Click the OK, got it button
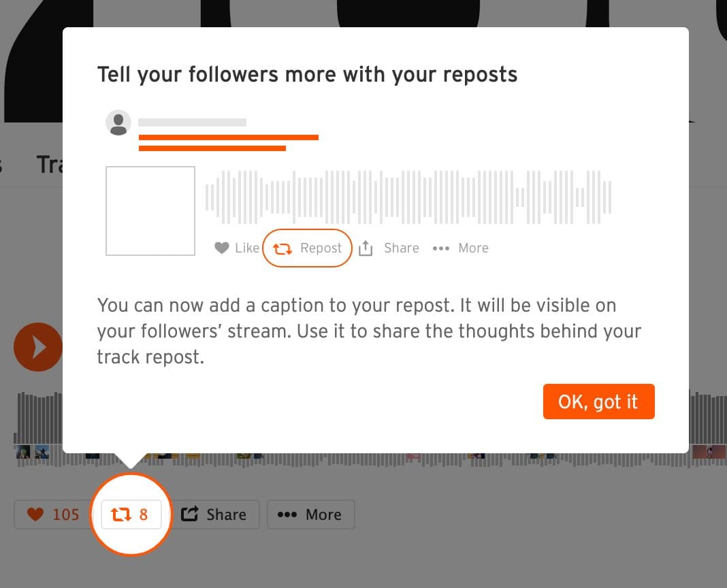The image size is (727, 588). pyautogui.click(x=598, y=402)
